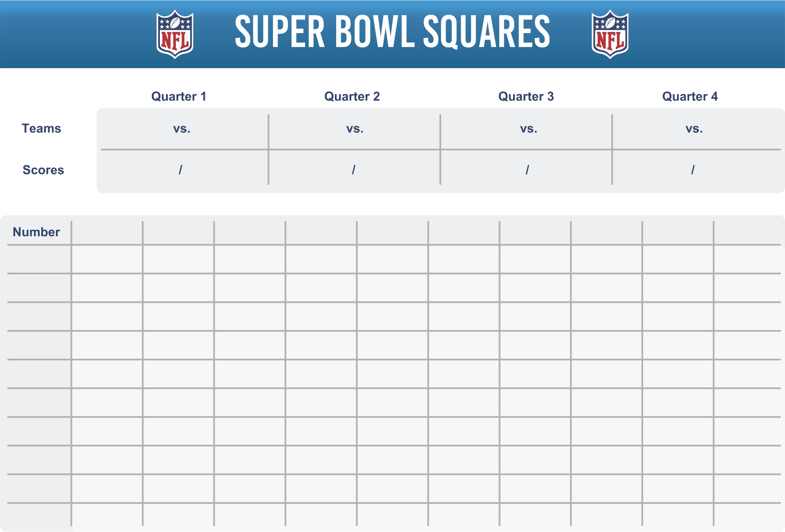Click the Quarter 4 teams vs. field

698,129
